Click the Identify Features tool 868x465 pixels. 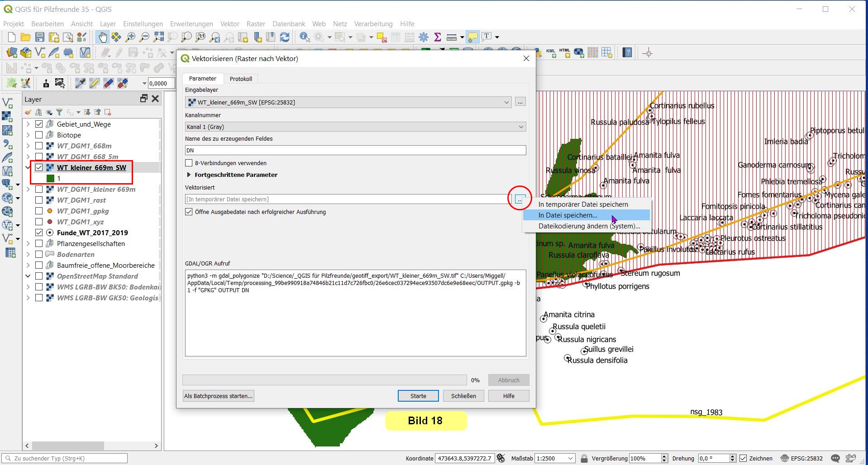305,37
